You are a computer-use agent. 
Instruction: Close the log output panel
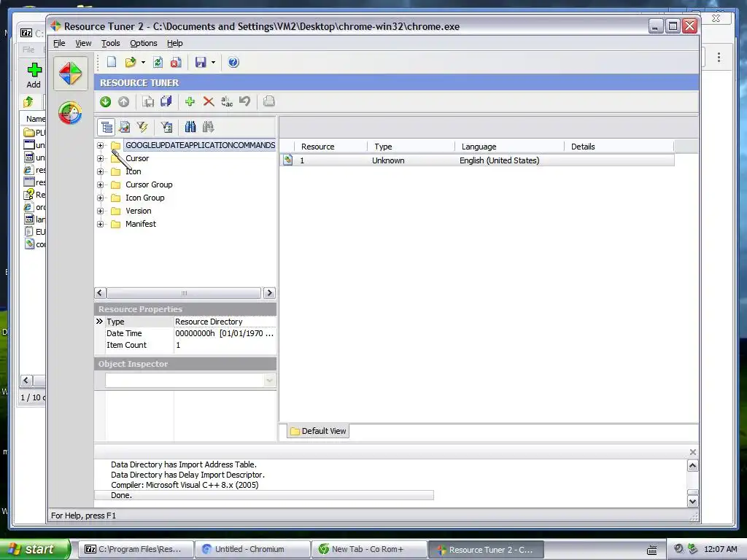(693, 452)
